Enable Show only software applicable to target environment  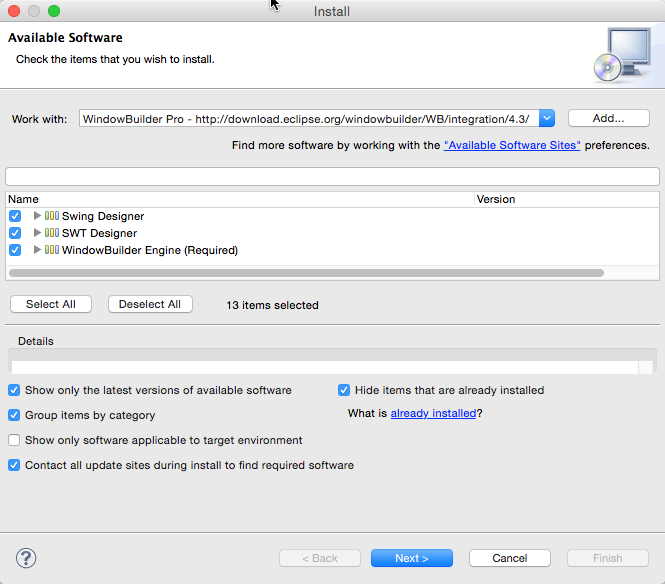coord(14,440)
